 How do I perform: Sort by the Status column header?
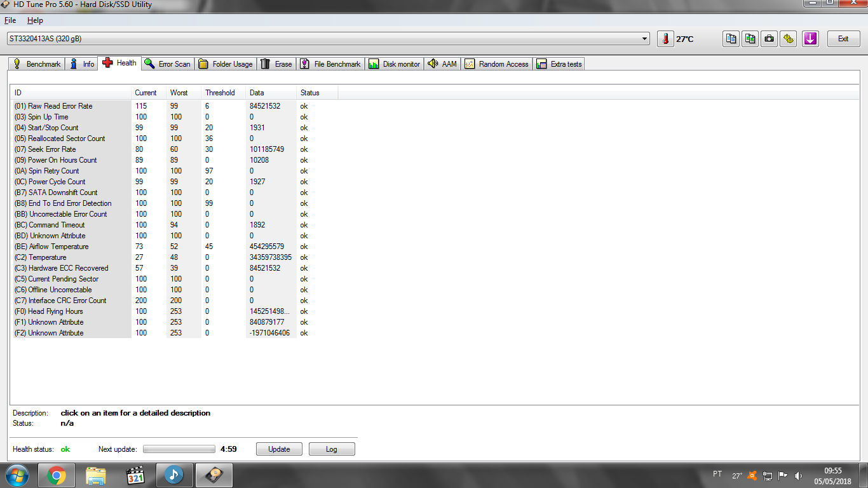pyautogui.click(x=317, y=93)
